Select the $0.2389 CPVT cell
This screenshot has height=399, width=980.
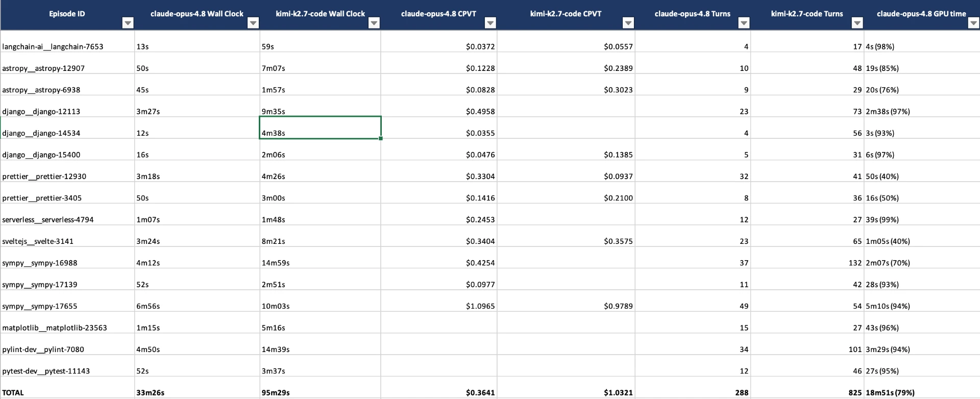coord(566,63)
